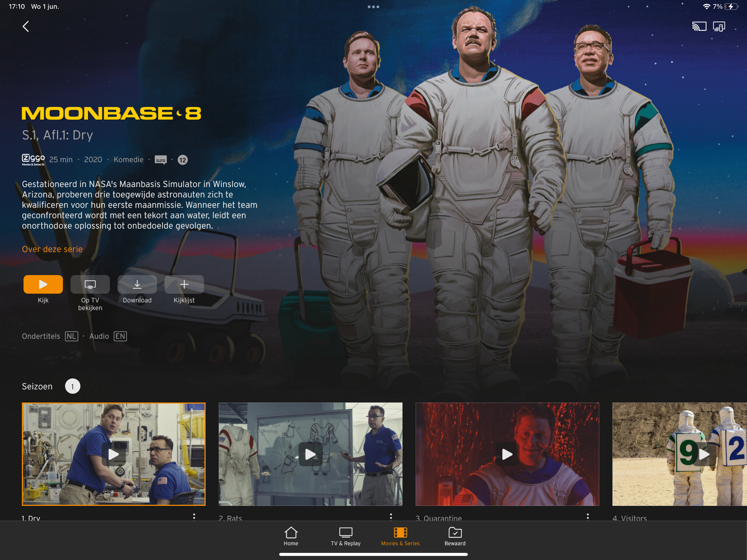Open options menu for episode 3. Quarantine

(x=588, y=517)
